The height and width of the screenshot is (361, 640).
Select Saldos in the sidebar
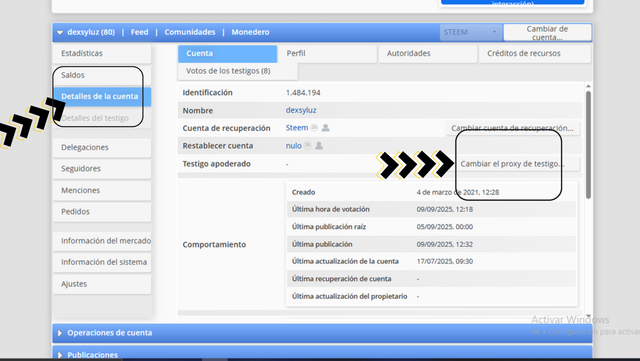[102, 75]
